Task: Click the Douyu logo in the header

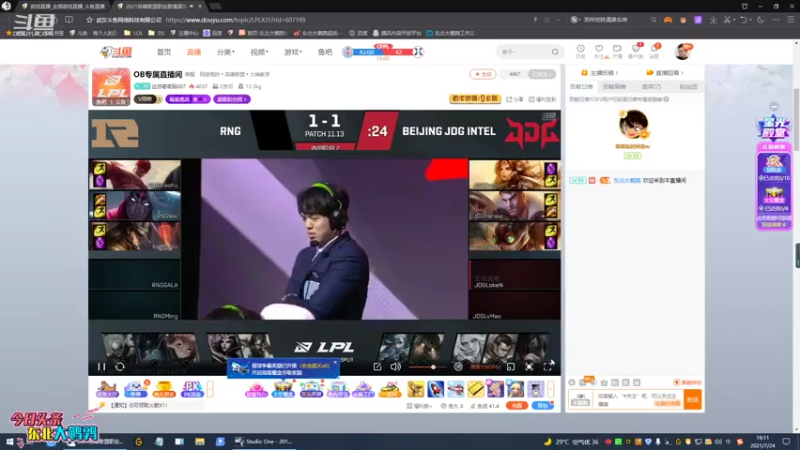Action: point(116,52)
